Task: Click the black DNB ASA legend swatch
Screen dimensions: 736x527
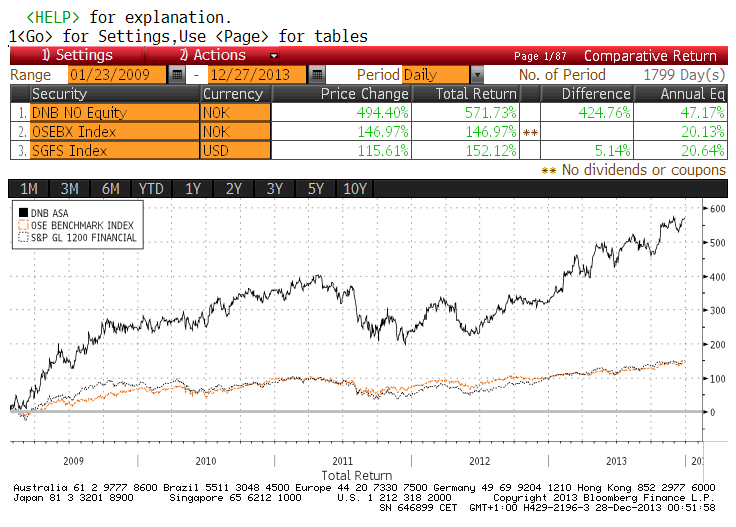Action: [x=23, y=213]
